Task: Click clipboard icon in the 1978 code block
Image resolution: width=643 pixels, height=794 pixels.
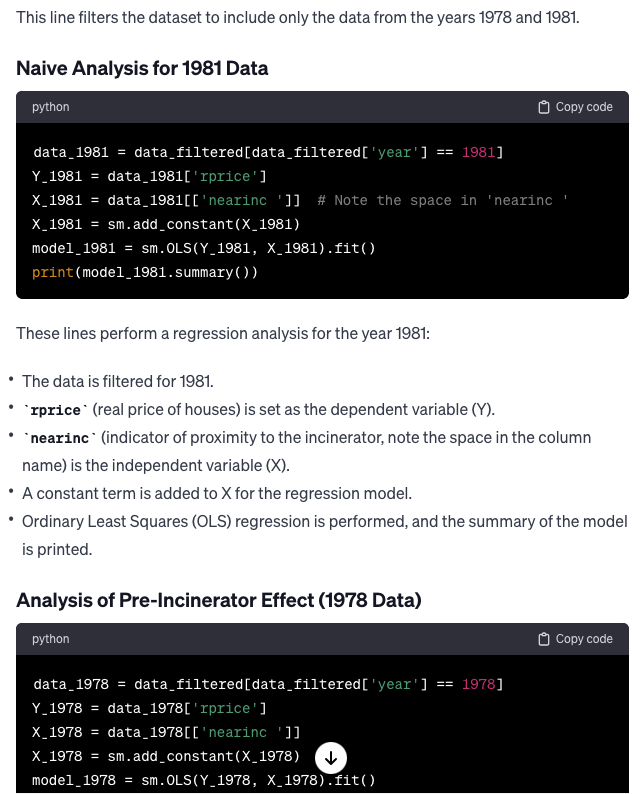Action: tap(544, 639)
